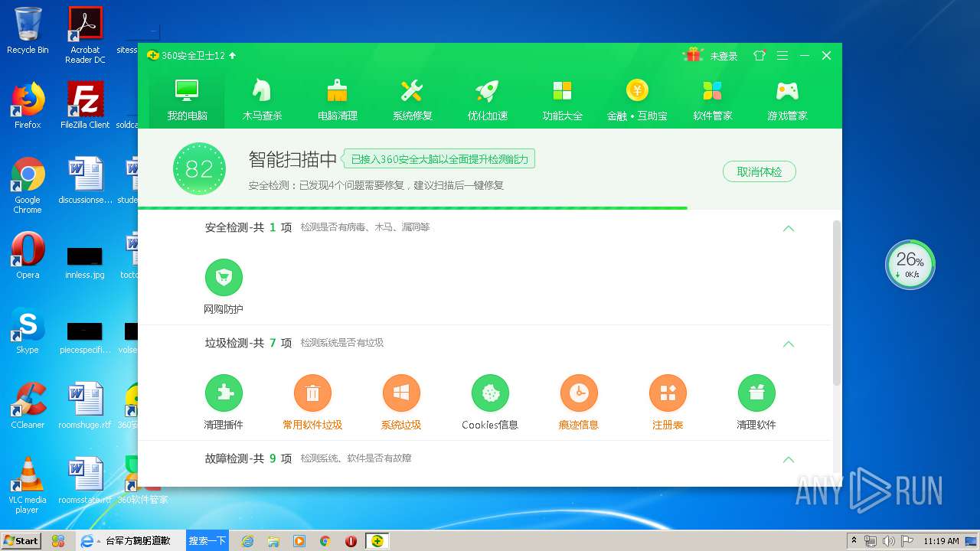Open Recycle Bin on desktop

[28, 31]
